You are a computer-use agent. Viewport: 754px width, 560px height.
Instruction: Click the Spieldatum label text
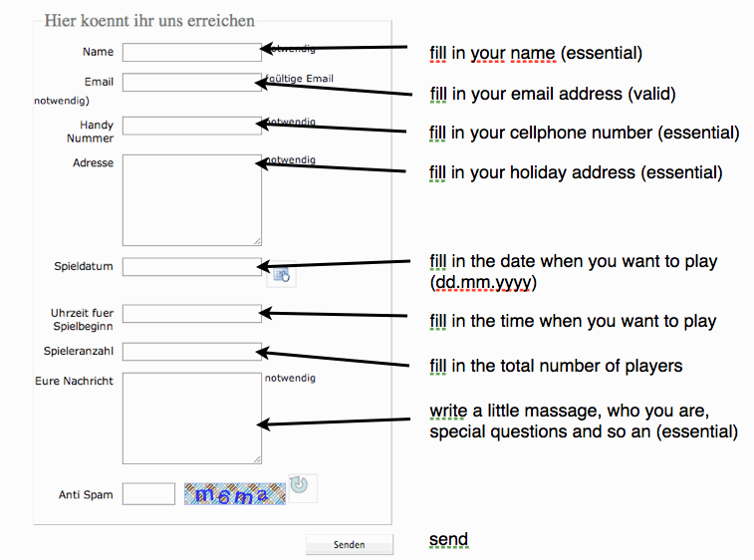(x=84, y=266)
